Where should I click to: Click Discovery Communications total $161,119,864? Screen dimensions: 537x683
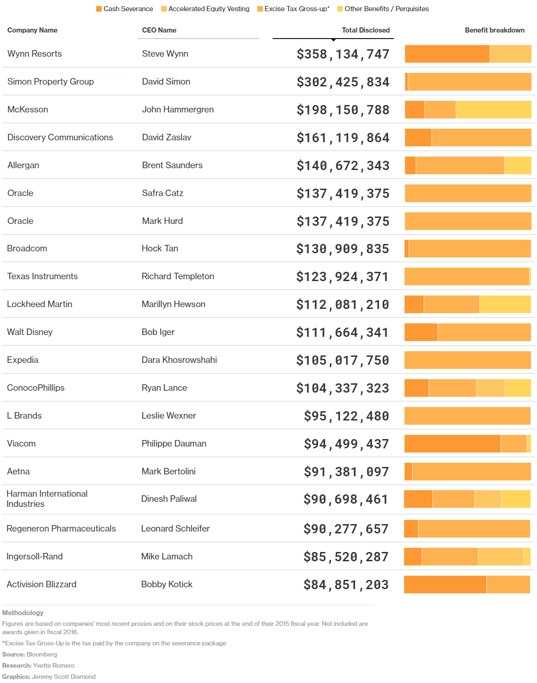click(343, 138)
